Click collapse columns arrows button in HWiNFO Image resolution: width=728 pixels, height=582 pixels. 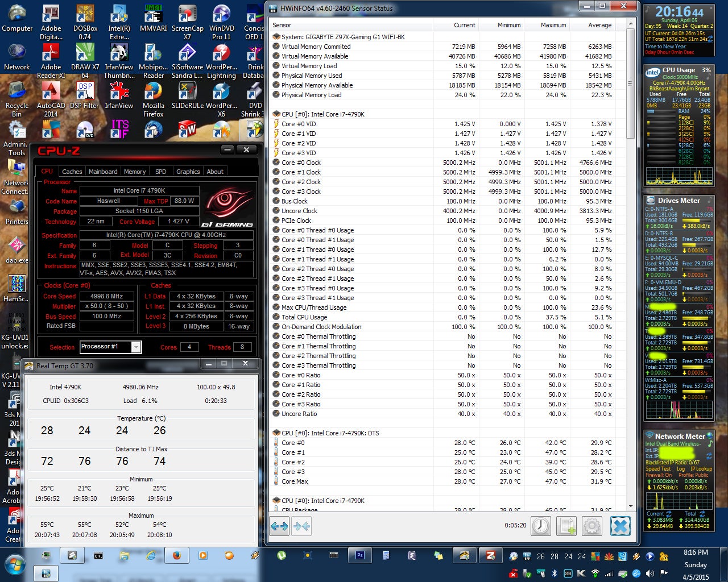(302, 526)
